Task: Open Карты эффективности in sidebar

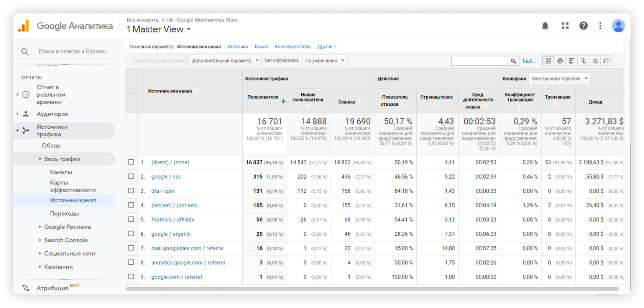Action: [x=73, y=186]
